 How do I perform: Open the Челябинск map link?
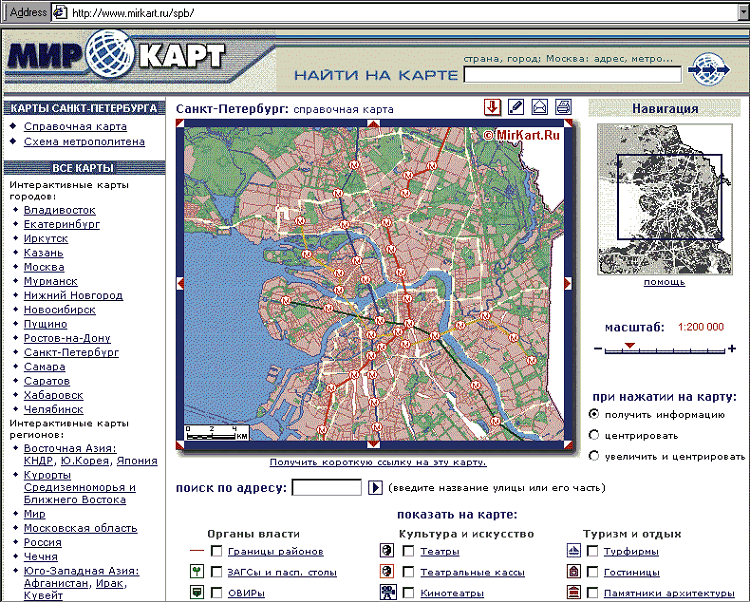point(54,409)
